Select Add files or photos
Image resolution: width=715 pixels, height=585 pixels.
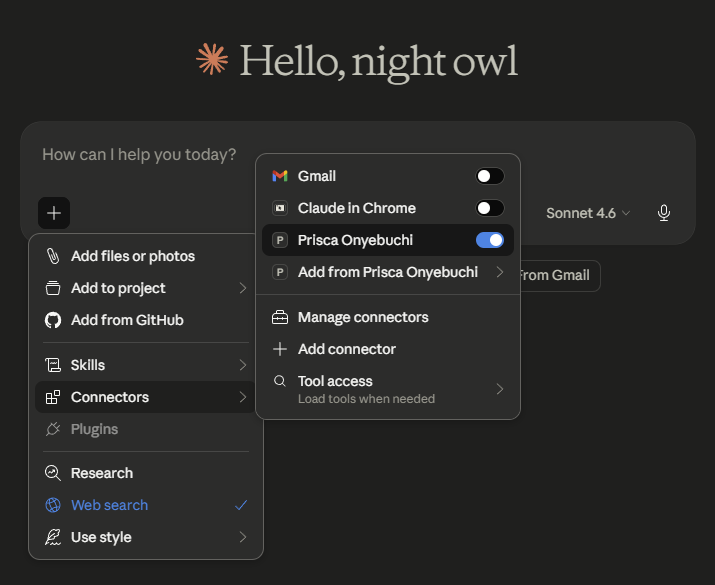[145, 256]
